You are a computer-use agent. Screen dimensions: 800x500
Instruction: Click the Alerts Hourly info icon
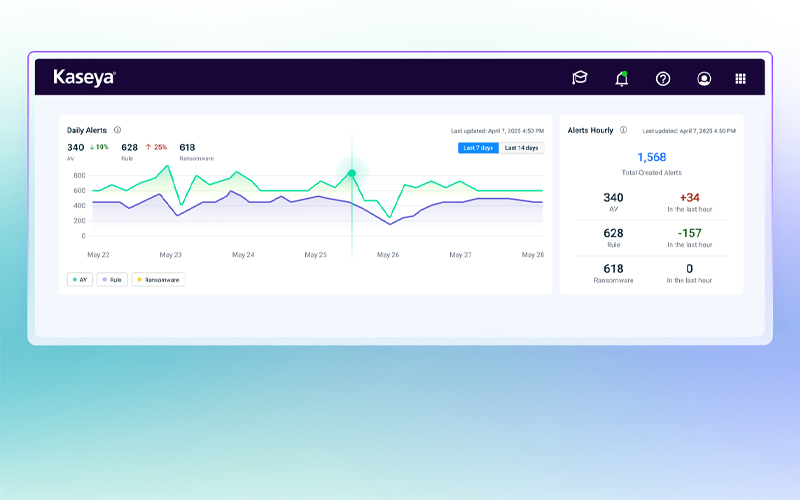click(x=623, y=130)
